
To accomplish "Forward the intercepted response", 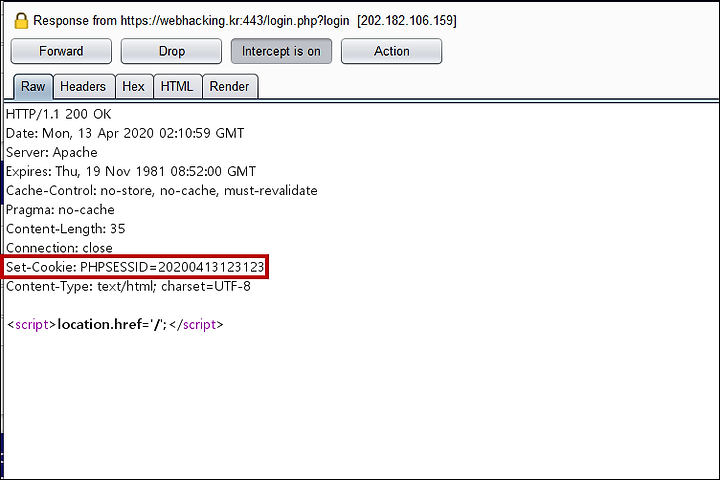I will click(x=61, y=51).
